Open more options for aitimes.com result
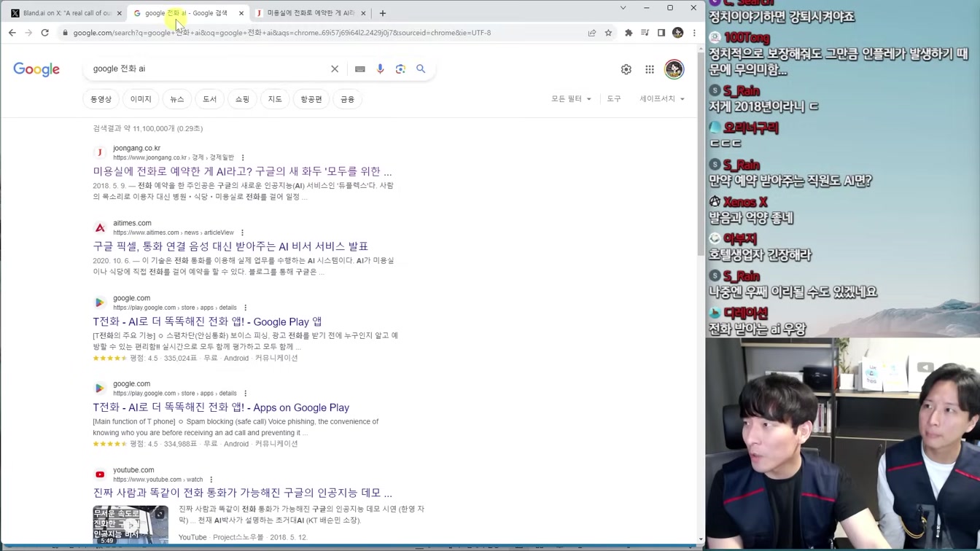 pos(242,232)
